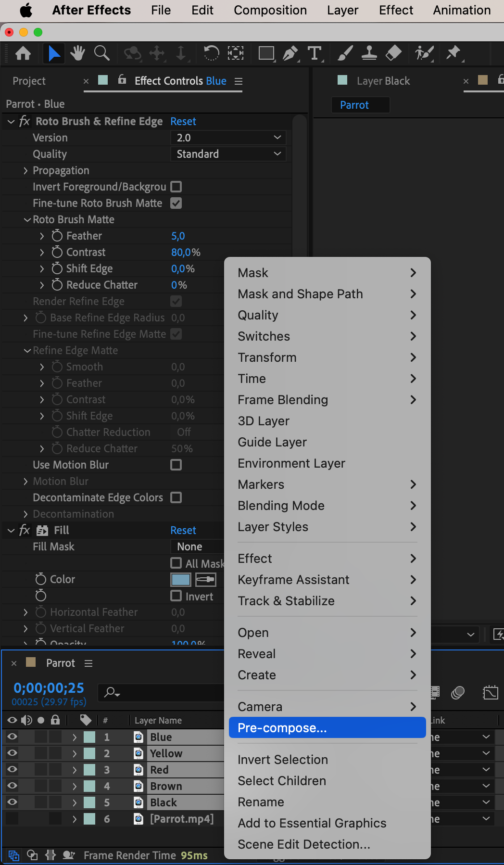The width and height of the screenshot is (504, 865).
Task: Switch to the Project tab
Action: tap(29, 81)
